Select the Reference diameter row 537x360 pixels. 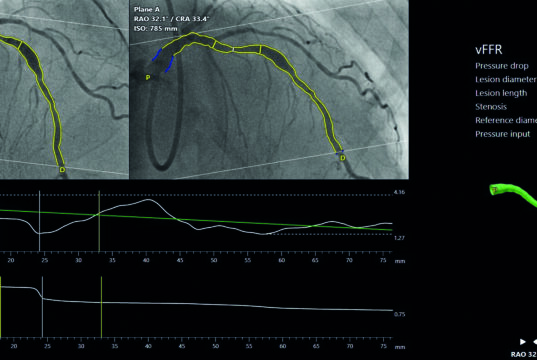point(506,121)
